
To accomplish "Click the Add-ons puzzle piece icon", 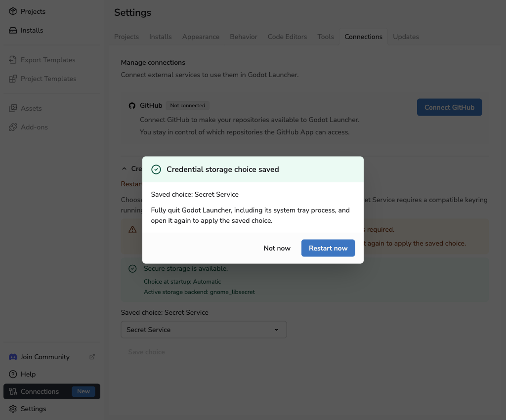I will (13, 127).
